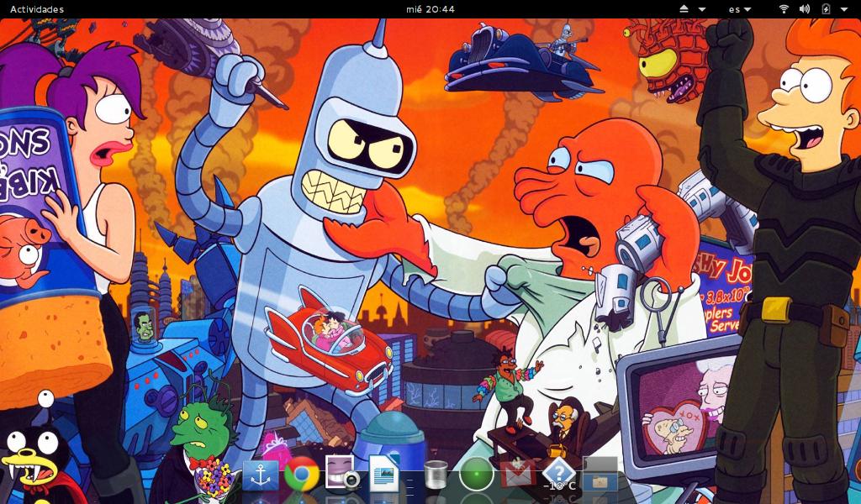
Task: Toggle the Wi-Fi status indicator
Action: tap(785, 8)
